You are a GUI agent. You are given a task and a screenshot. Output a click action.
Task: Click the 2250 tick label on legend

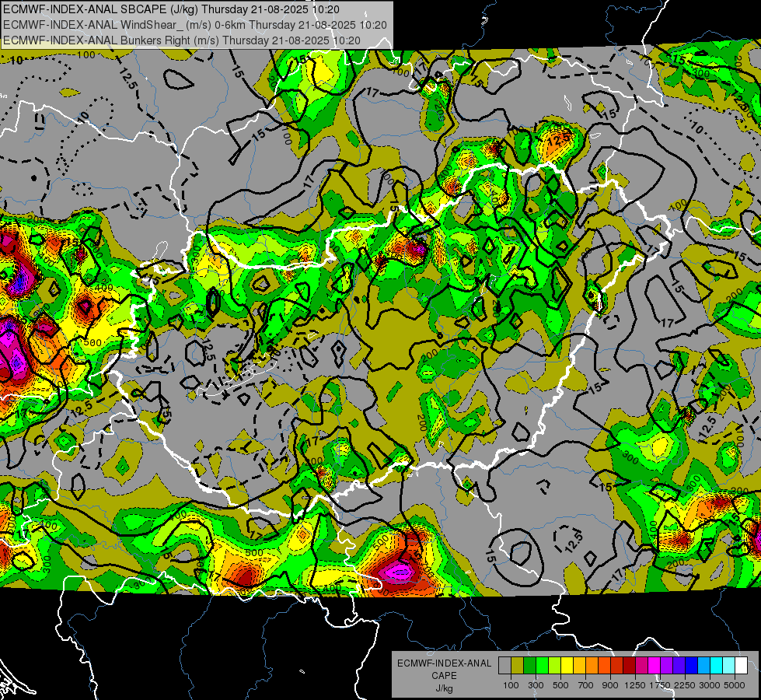click(x=685, y=685)
